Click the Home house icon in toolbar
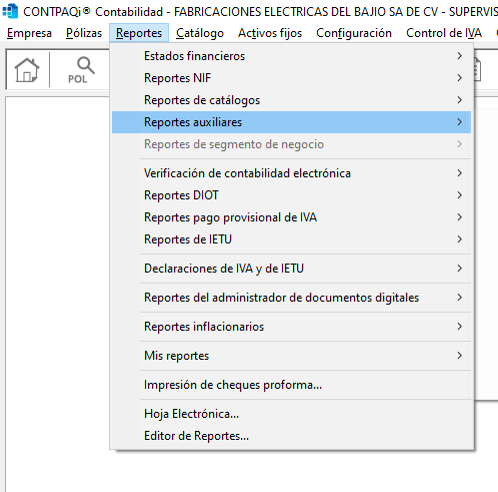 27,70
